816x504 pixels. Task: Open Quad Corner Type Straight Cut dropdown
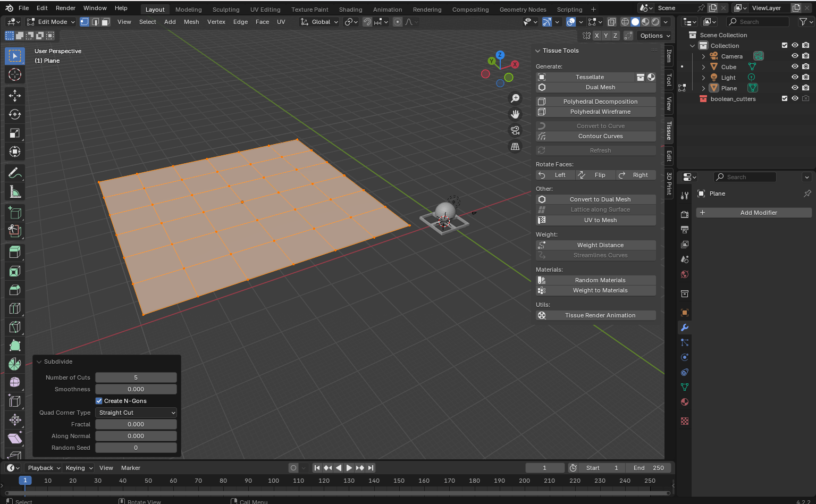(136, 413)
